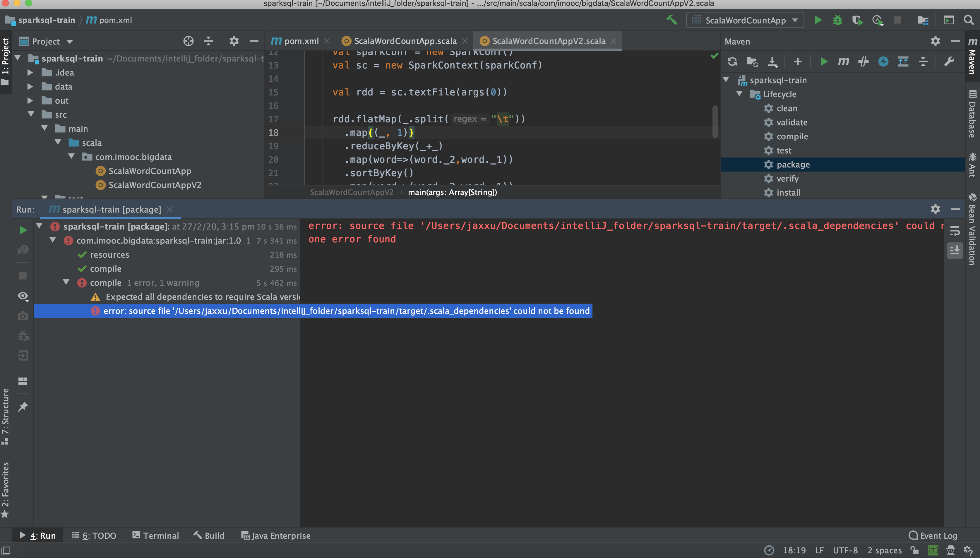
Task: Collapse the compile error node in Run tree
Action: 66,282
